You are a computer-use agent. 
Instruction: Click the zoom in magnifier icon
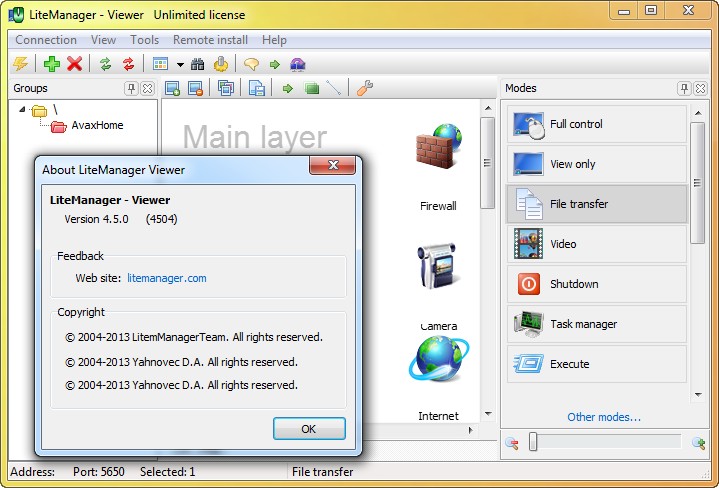(698, 443)
